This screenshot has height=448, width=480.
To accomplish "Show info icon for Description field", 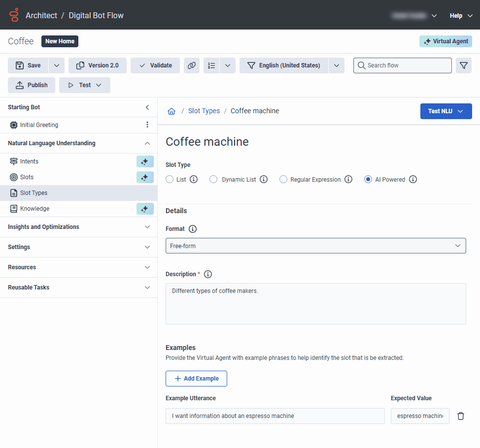I will point(208,274).
